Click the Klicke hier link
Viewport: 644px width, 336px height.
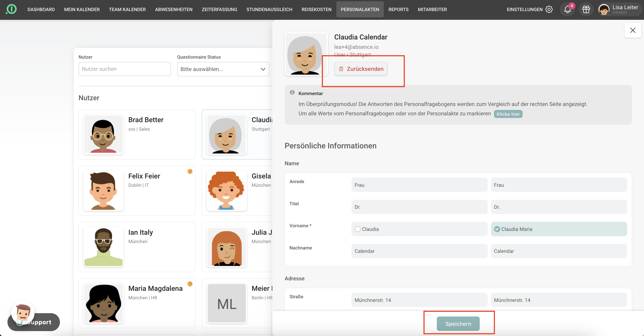tap(508, 114)
